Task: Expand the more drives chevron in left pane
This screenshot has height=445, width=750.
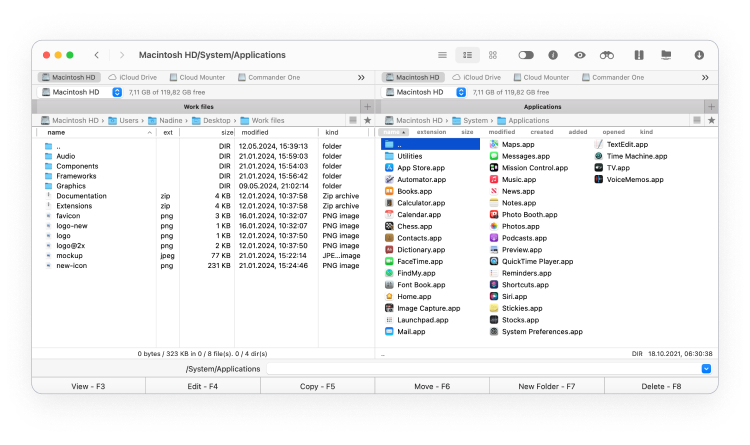Action: point(361,78)
